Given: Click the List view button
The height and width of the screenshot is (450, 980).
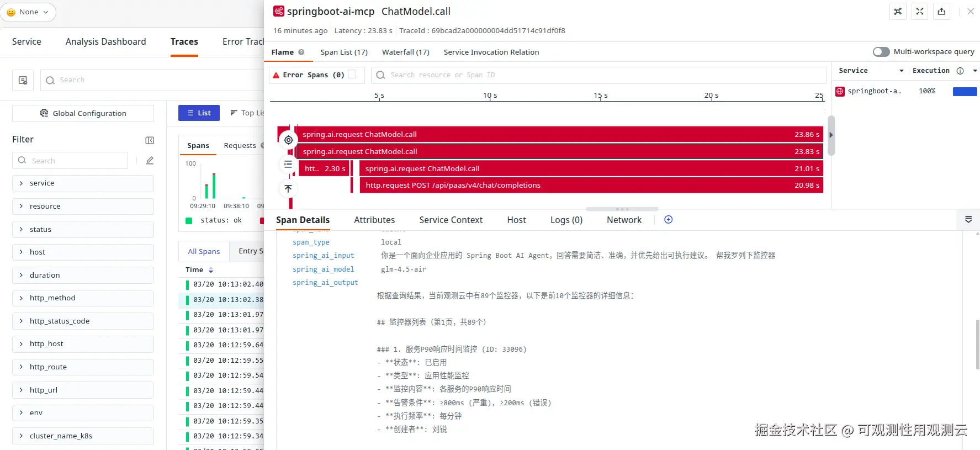Looking at the screenshot, I should coord(199,113).
